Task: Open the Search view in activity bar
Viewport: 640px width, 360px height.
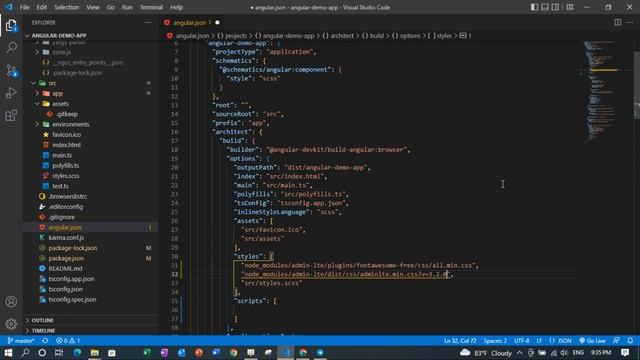Action: click(11, 47)
